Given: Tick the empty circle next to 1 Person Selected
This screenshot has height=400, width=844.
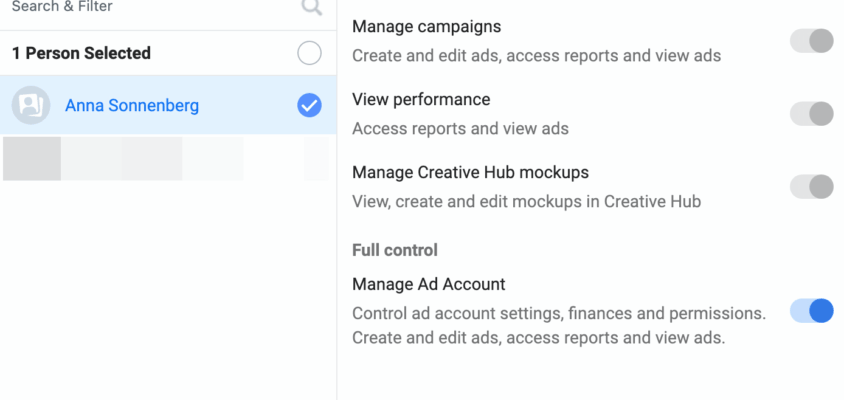Looking at the screenshot, I should point(310,53).
